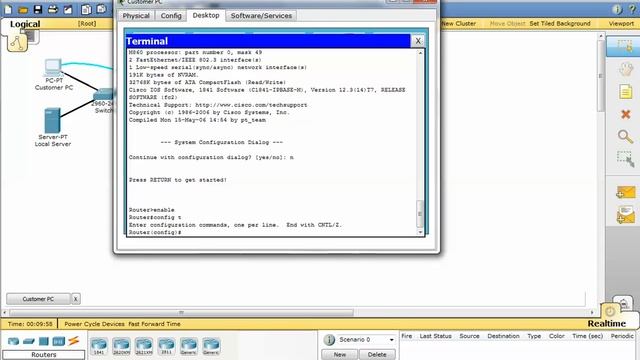
Task: Switch to the Logical workspace tab
Action: point(25,24)
